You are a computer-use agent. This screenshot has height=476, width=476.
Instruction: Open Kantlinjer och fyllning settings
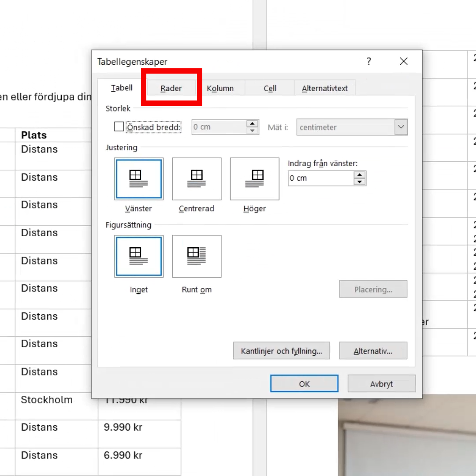[x=281, y=351]
